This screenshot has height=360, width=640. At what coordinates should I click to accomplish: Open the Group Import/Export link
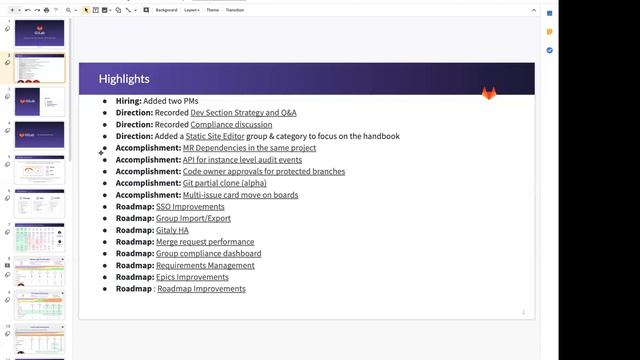click(193, 218)
